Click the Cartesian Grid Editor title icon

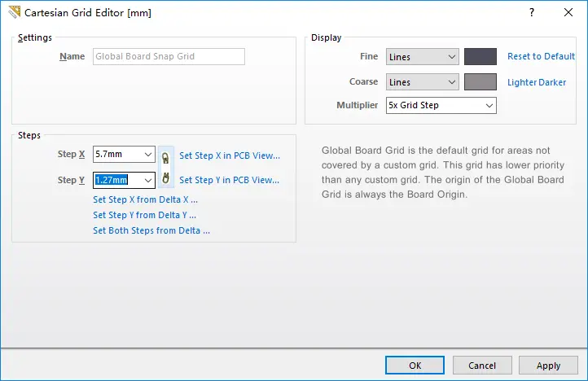(x=14, y=12)
